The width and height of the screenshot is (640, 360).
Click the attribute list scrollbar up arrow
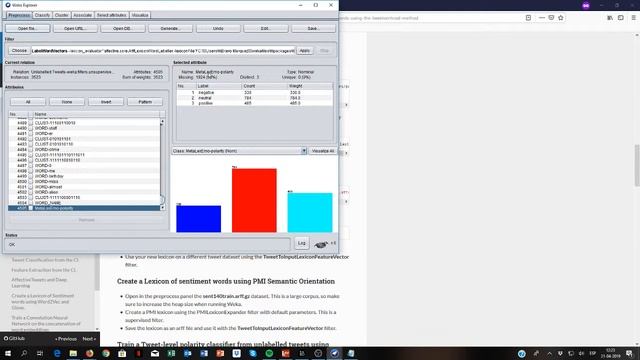162,122
